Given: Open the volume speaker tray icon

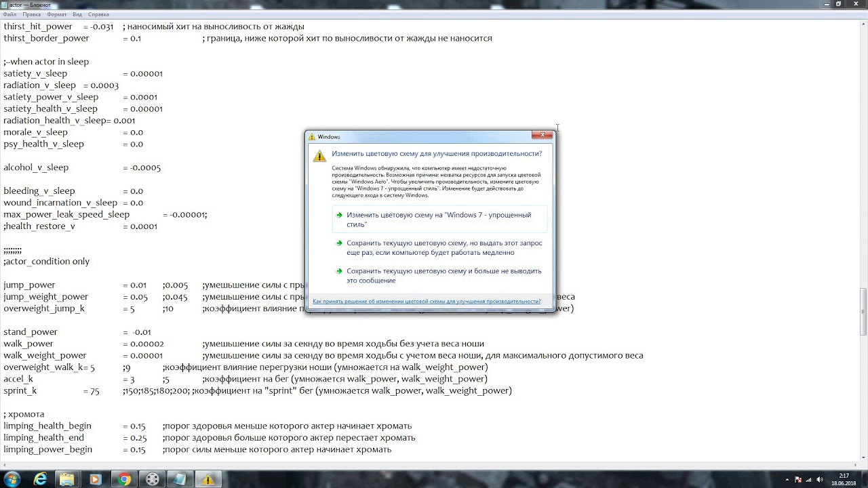Looking at the screenshot, I should tap(821, 479).
